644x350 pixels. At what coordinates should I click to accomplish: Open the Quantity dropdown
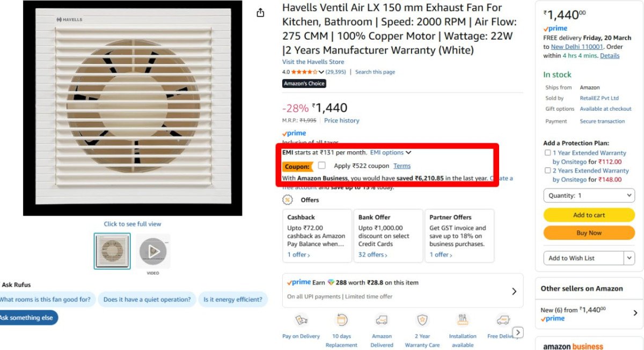click(x=589, y=195)
